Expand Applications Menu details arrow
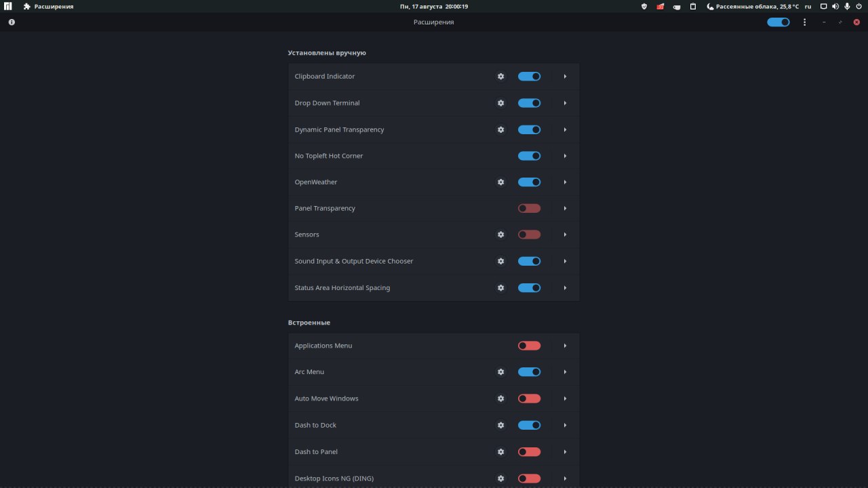 click(565, 346)
